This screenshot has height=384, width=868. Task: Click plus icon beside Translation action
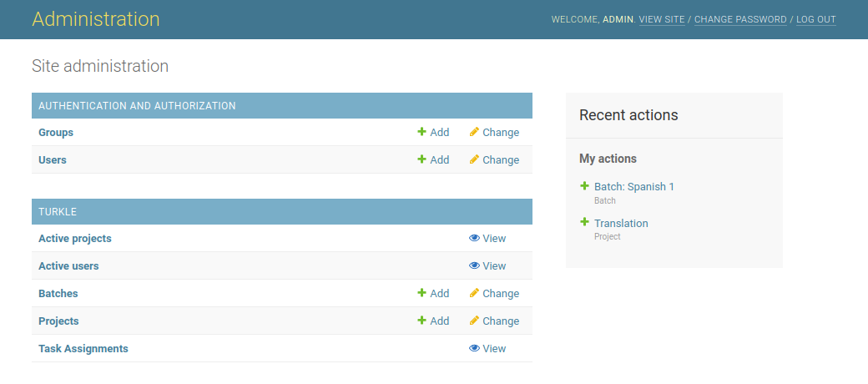(584, 222)
